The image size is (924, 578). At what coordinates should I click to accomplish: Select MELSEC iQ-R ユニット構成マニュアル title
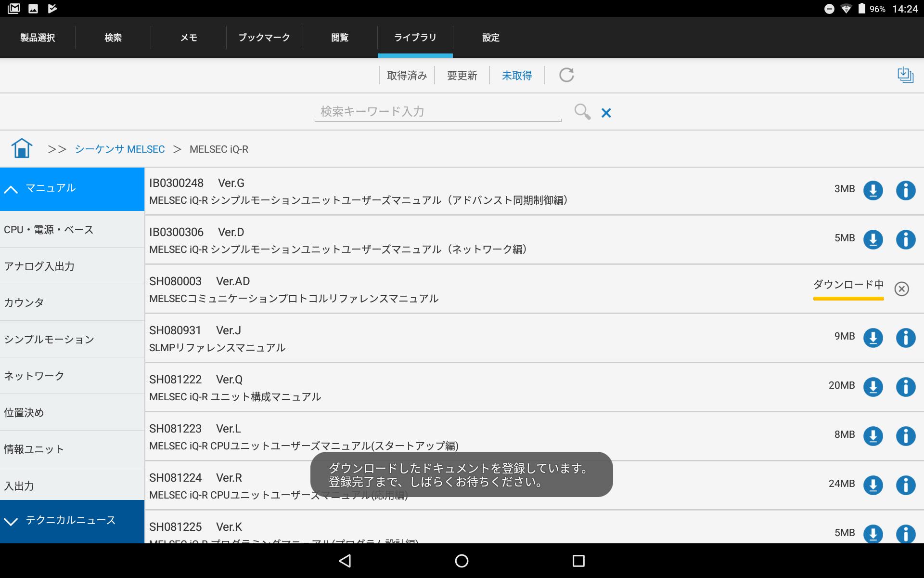pos(235,397)
